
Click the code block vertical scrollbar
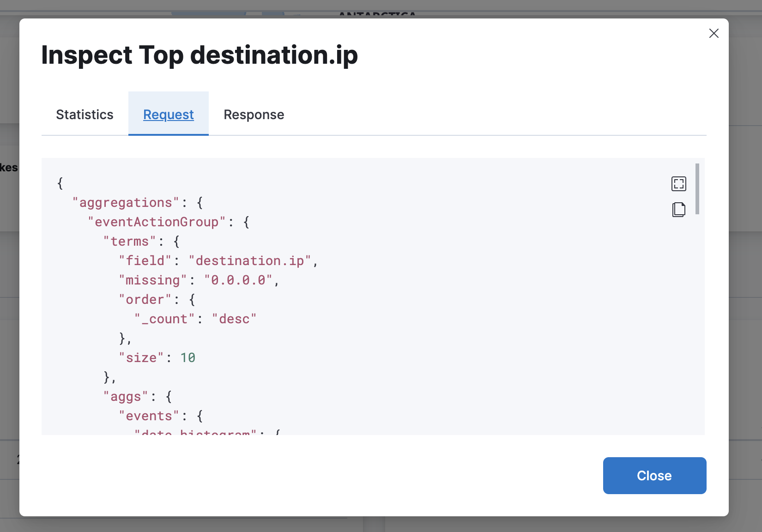[697, 189]
